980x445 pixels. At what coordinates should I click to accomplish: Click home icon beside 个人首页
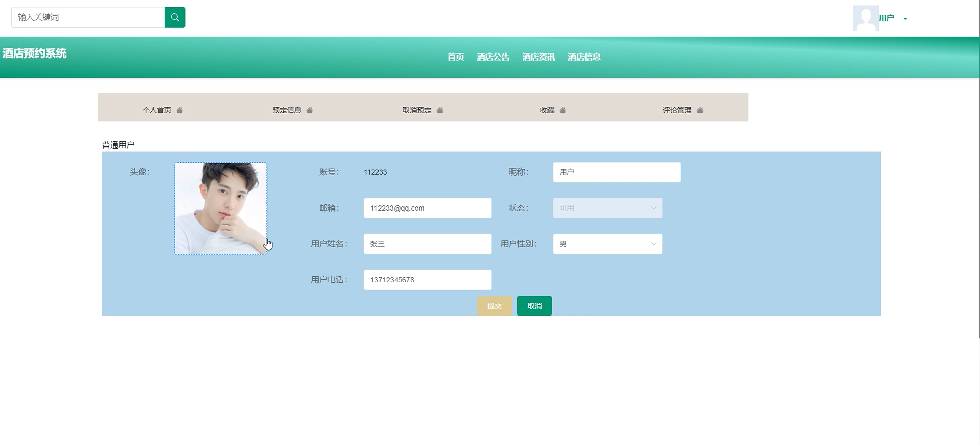coord(180,110)
